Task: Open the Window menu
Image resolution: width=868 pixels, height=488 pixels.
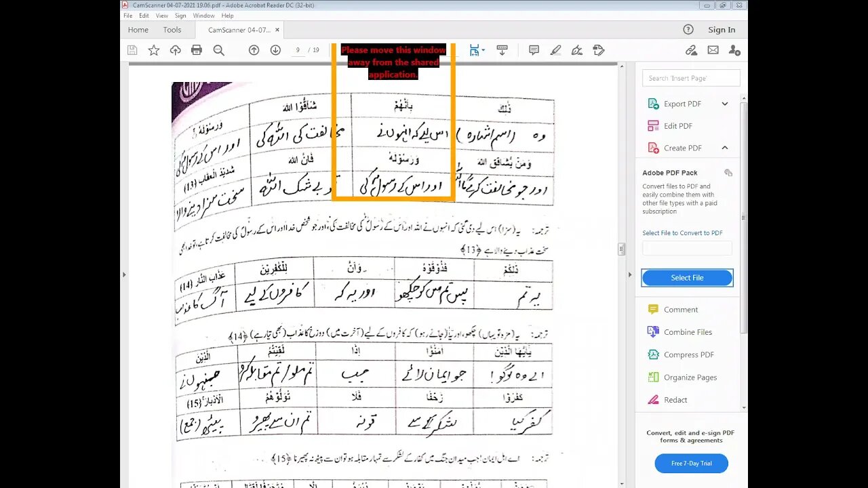Action: tap(203, 16)
